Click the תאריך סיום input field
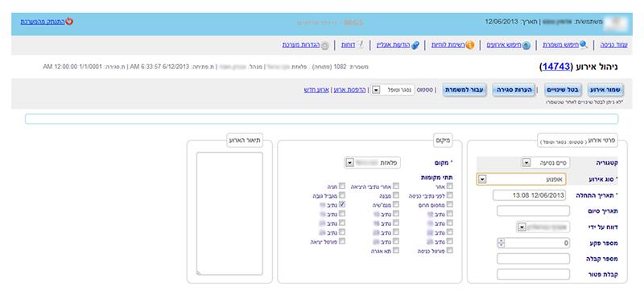The height and width of the screenshot is (303, 644). tap(533, 211)
